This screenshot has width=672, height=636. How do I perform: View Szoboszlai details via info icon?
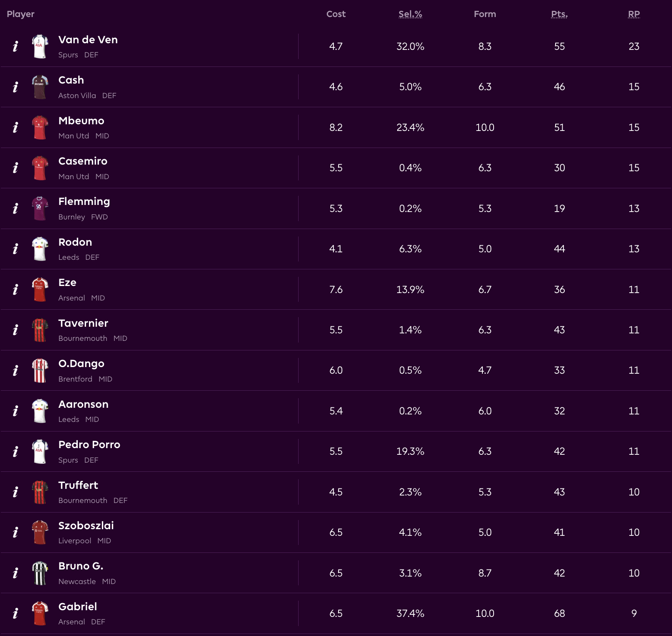pyautogui.click(x=15, y=532)
